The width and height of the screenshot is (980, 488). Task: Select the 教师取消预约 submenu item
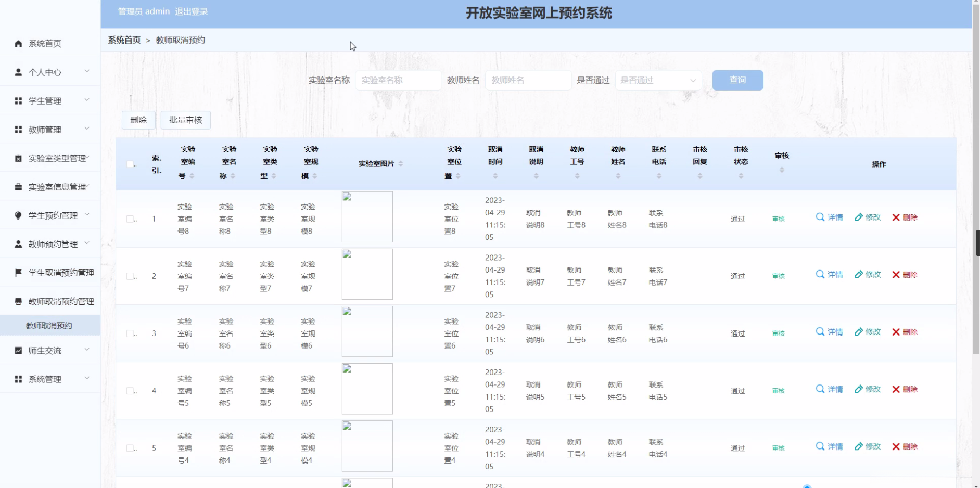tap(50, 326)
